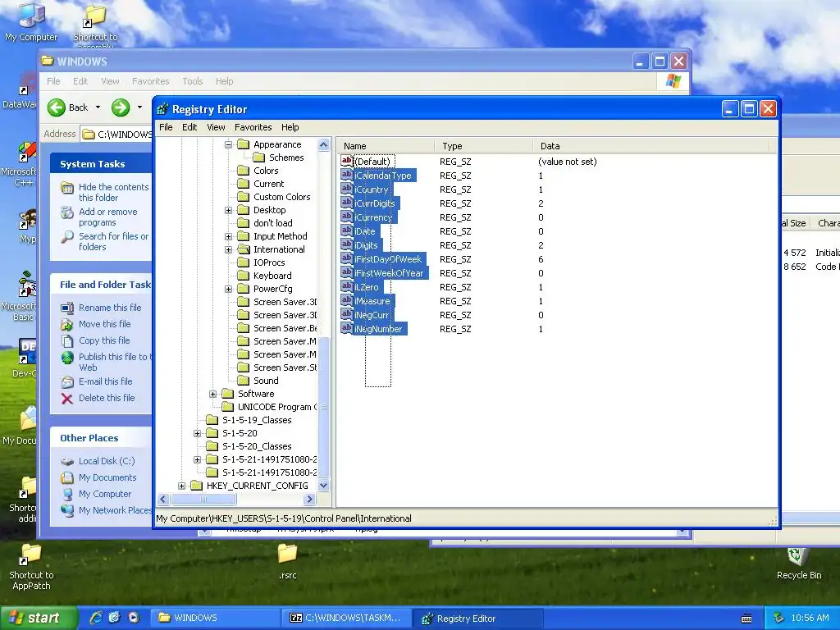Select the iFirstDayOfWeek value icon
840x630 pixels.
347,258
